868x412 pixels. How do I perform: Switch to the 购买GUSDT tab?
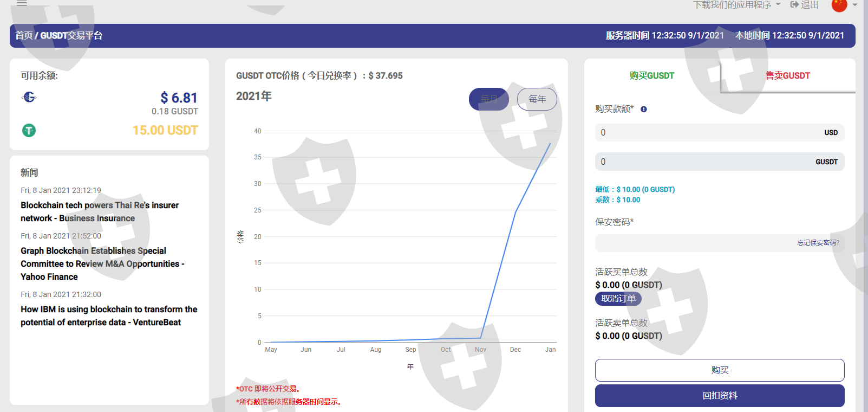(x=652, y=76)
